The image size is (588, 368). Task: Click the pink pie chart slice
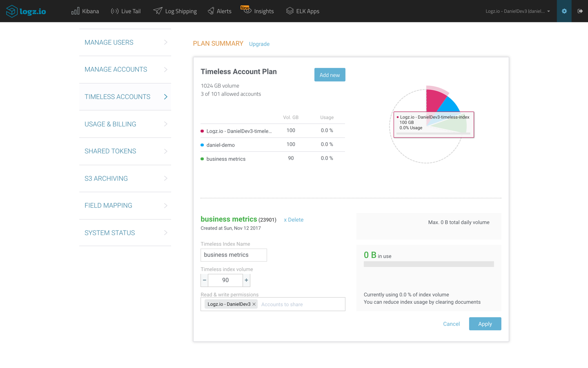point(434,101)
